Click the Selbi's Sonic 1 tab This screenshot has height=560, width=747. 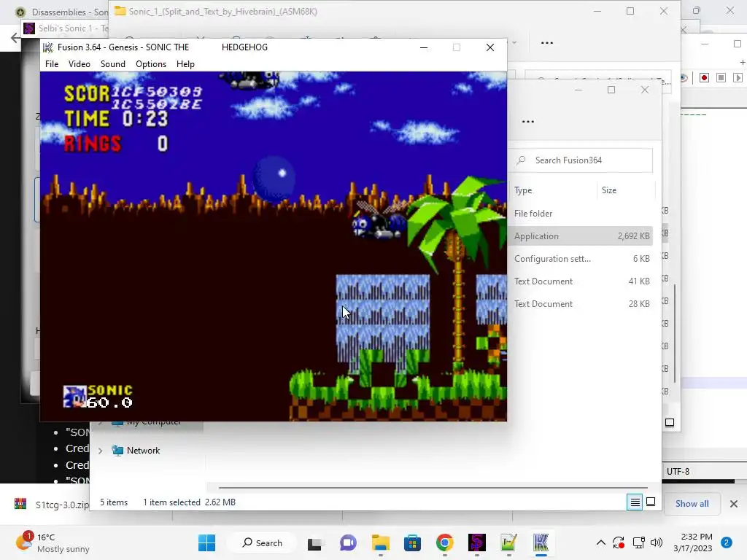[66, 28]
